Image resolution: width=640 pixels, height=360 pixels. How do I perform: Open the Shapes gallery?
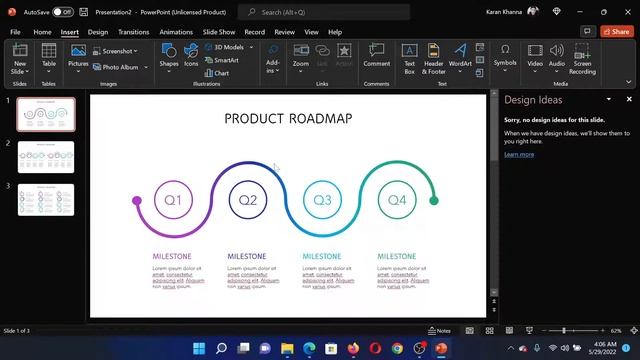click(x=169, y=58)
